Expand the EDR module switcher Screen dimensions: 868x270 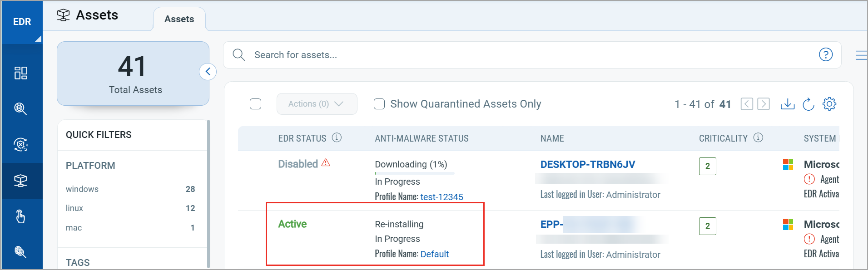tap(22, 22)
